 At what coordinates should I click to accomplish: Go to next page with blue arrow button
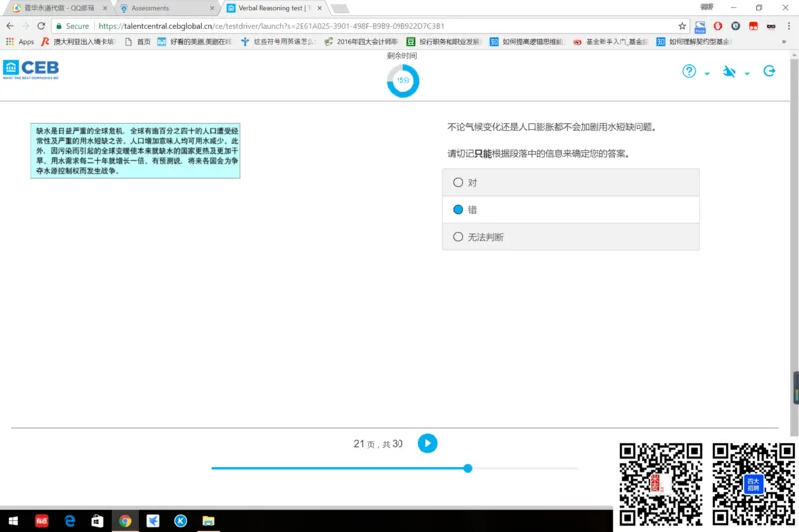click(x=428, y=443)
